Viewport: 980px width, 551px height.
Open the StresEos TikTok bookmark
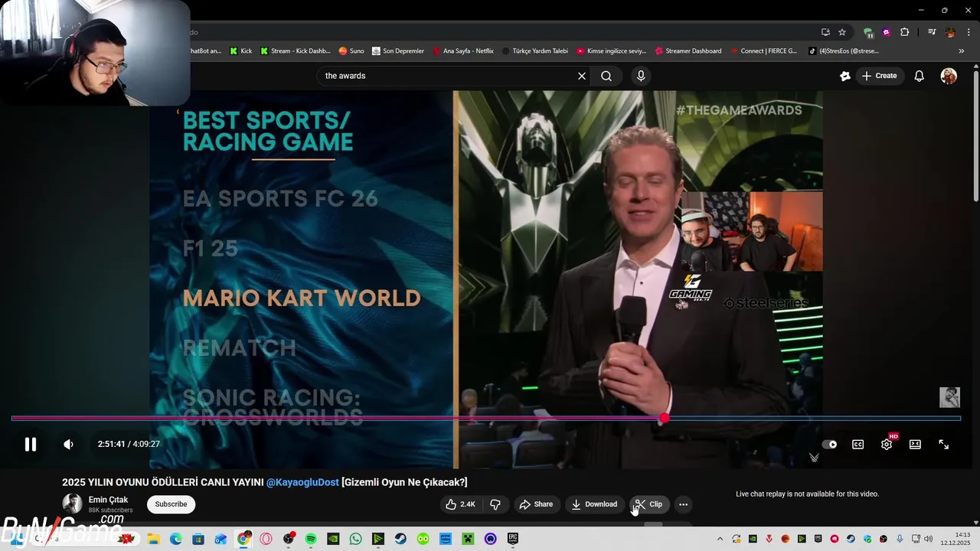pyautogui.click(x=843, y=51)
